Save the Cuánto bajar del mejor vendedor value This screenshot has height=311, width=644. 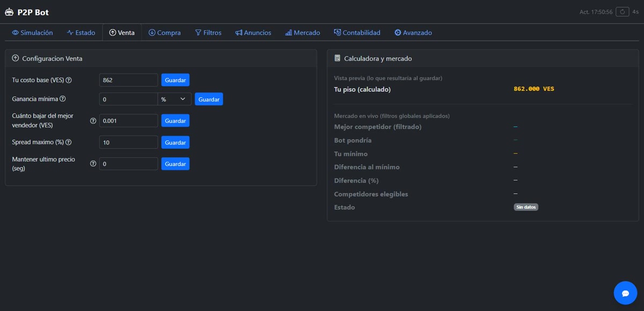(x=175, y=121)
